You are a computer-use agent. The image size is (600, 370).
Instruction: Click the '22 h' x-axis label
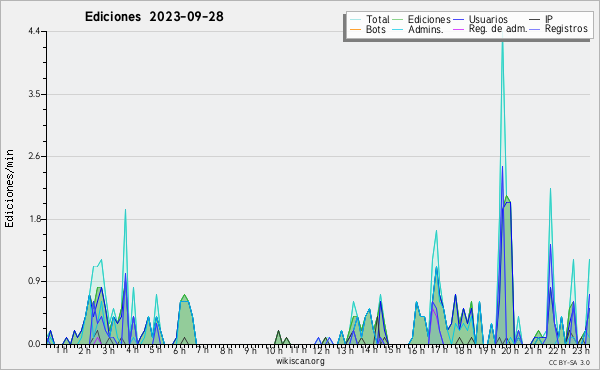557,350
